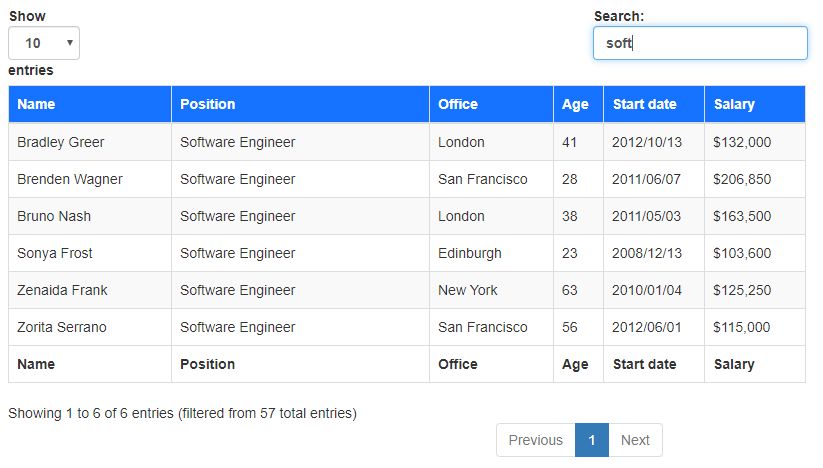Select page 1 in pagination
The height and width of the screenshot is (468, 823).
pyautogui.click(x=592, y=440)
